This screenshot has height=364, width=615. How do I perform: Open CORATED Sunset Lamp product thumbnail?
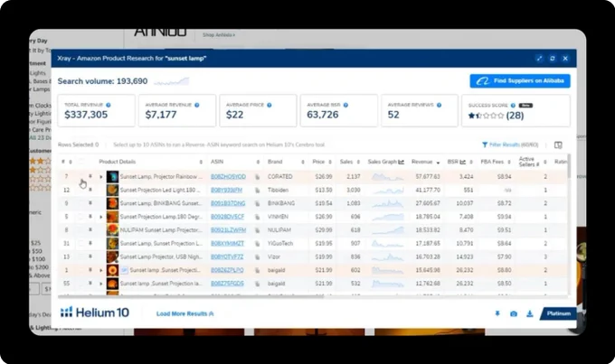click(112, 177)
